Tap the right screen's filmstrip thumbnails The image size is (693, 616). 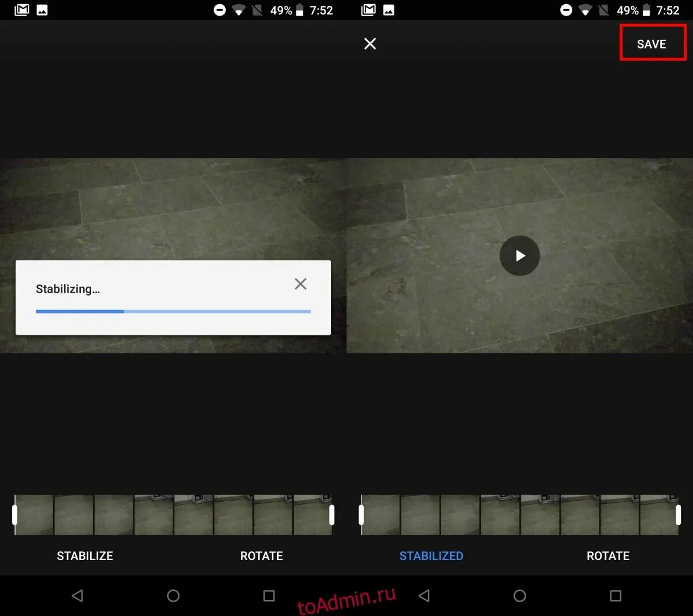(520, 514)
